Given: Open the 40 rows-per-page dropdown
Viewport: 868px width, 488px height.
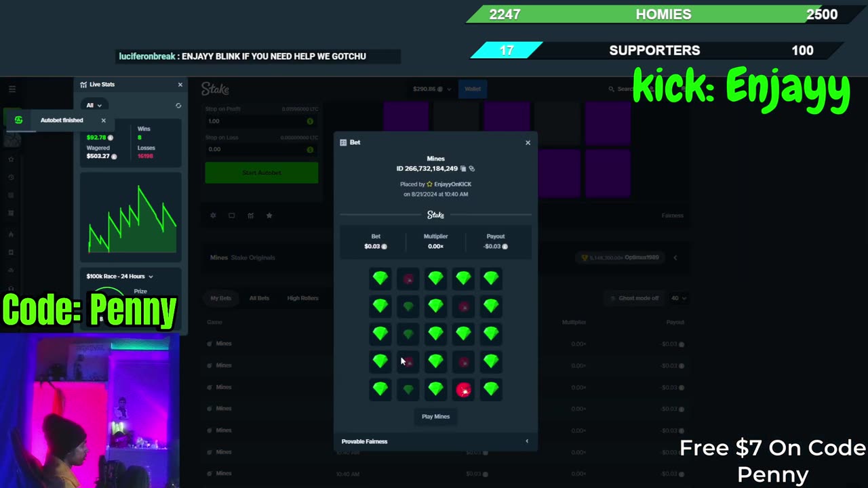Looking at the screenshot, I should tap(679, 298).
